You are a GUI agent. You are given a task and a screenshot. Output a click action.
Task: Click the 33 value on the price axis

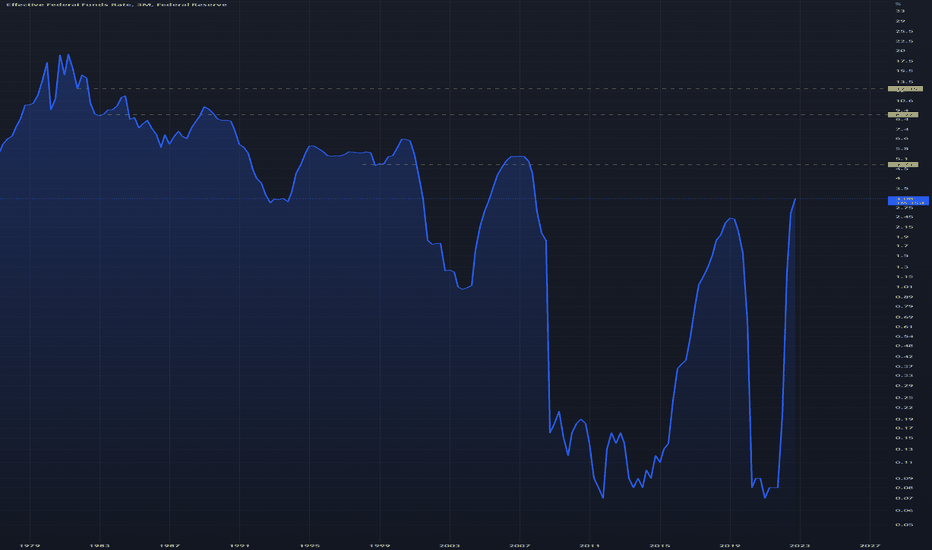pyautogui.click(x=900, y=11)
